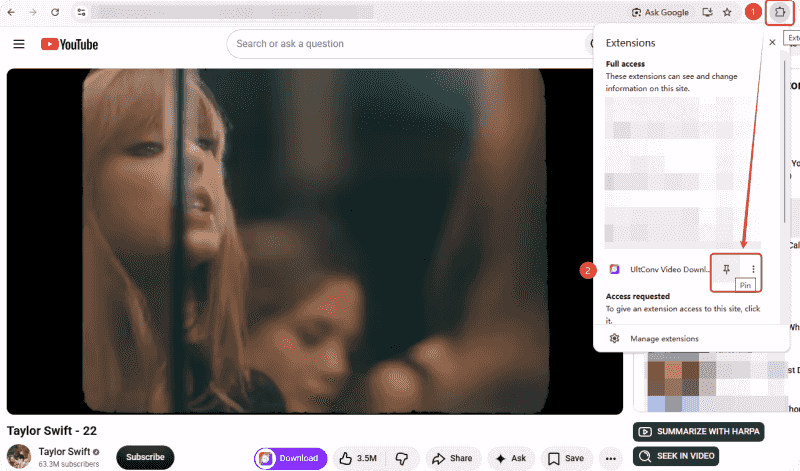Close the Extensions popup
The height and width of the screenshot is (471, 800).
(772, 42)
